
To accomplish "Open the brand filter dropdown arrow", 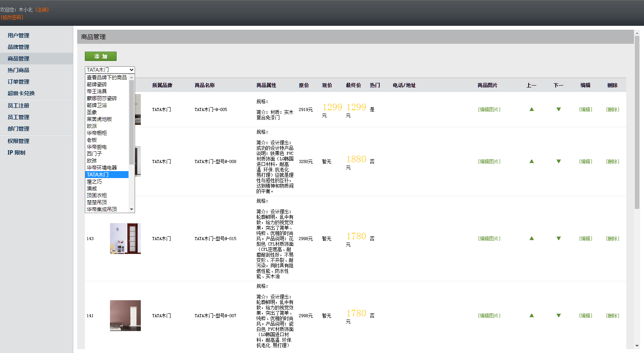I will 131,70.
